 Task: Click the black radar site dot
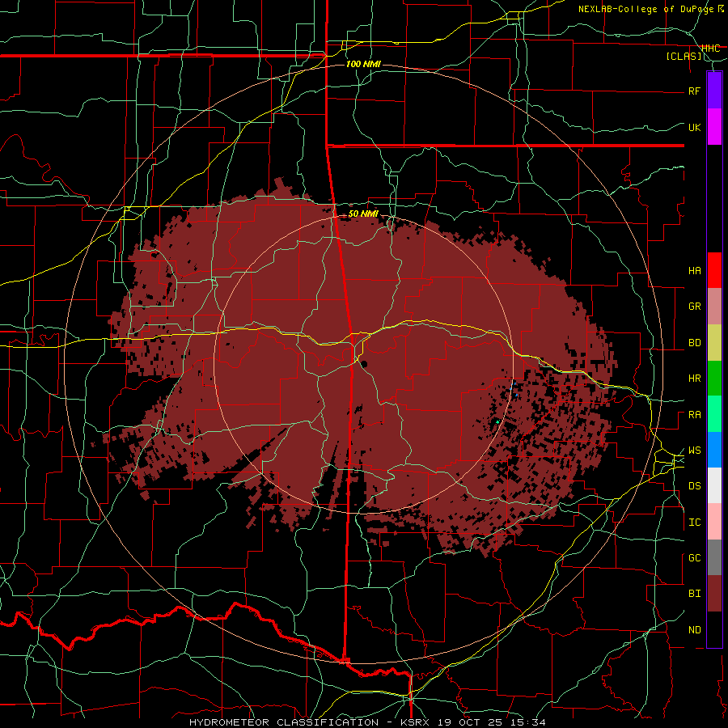click(x=363, y=365)
